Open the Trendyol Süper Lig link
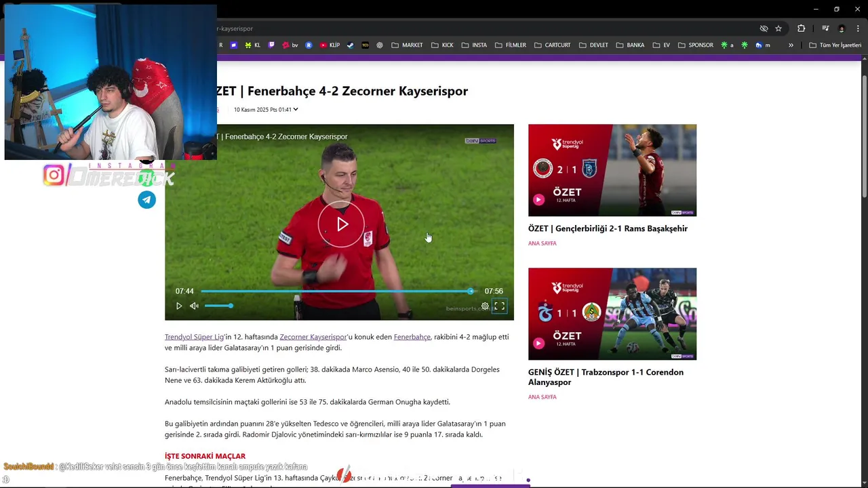 click(194, 337)
